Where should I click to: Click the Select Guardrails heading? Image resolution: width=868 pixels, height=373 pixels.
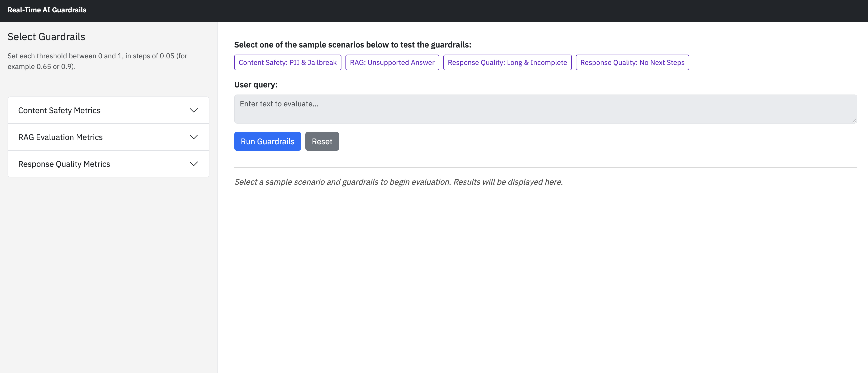pyautogui.click(x=46, y=37)
